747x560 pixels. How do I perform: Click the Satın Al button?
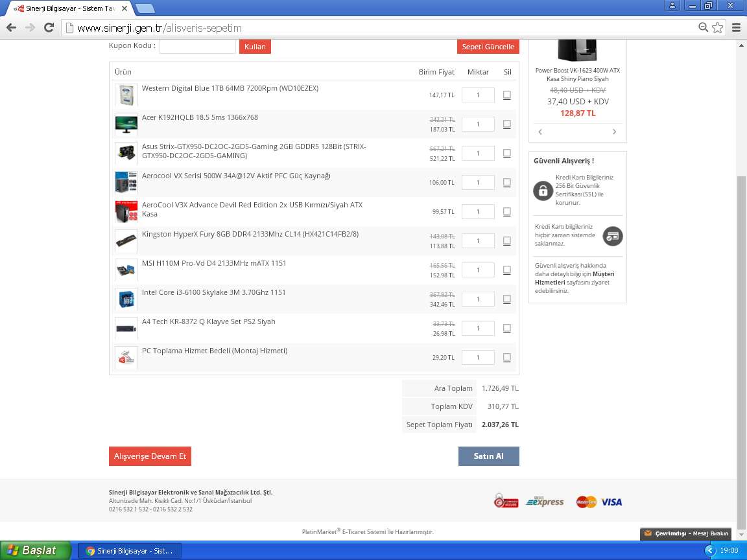(488, 456)
